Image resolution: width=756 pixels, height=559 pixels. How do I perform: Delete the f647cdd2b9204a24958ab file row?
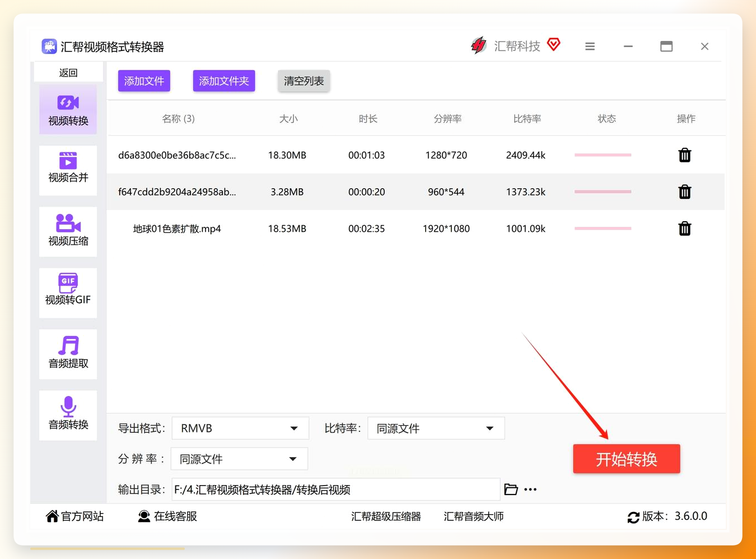pyautogui.click(x=684, y=192)
